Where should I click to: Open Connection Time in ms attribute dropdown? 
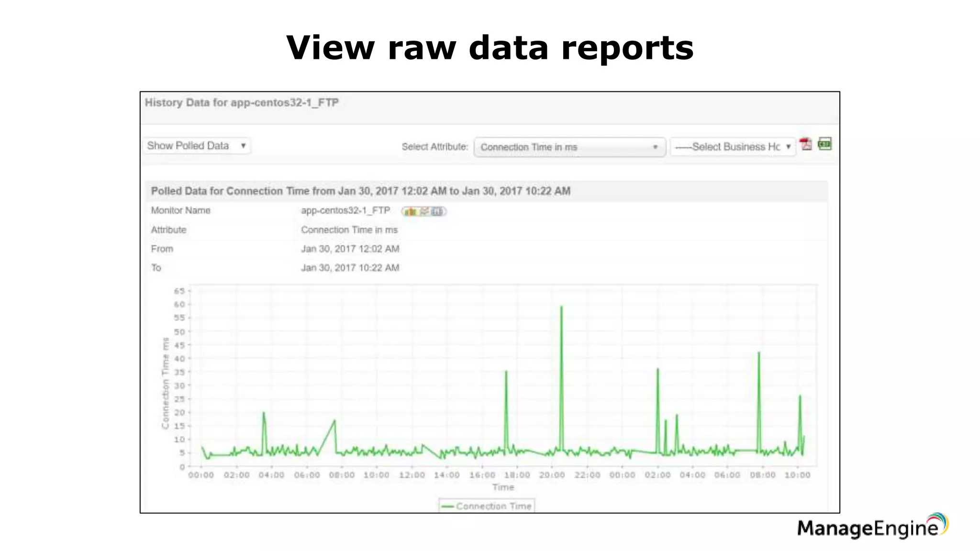(569, 147)
